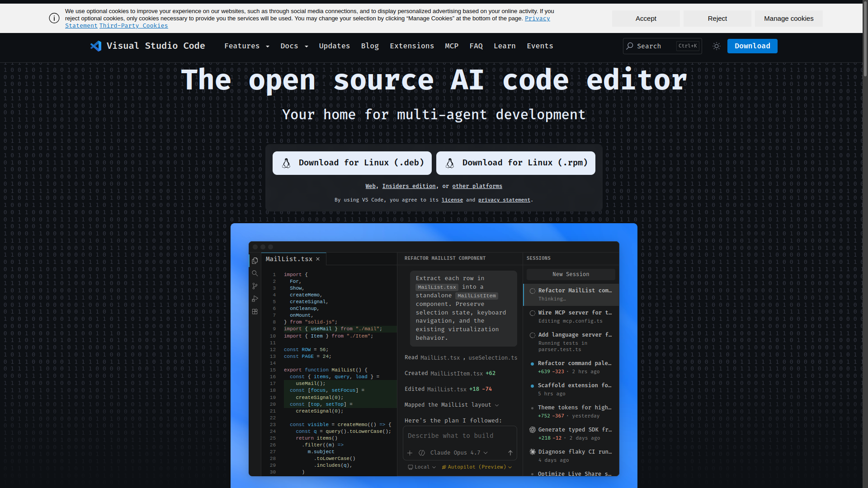Expand the Features dropdown menu
The width and height of the screenshot is (868, 488).
[x=247, y=46]
